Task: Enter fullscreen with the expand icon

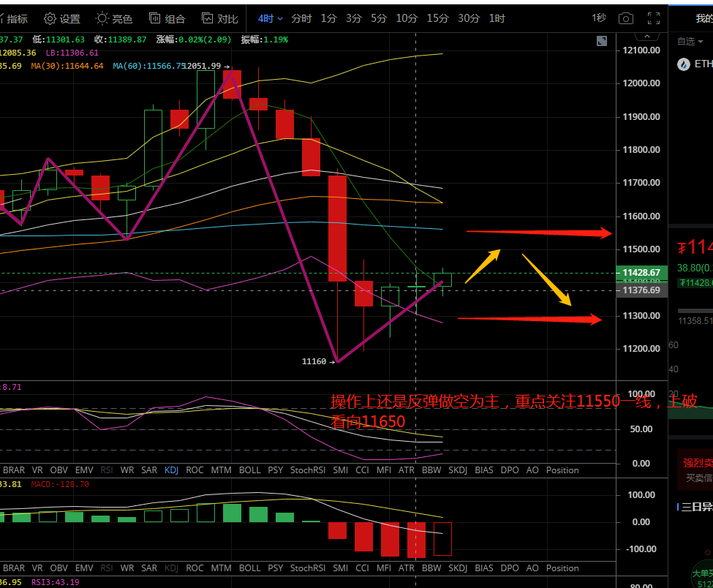Action: 652,18
